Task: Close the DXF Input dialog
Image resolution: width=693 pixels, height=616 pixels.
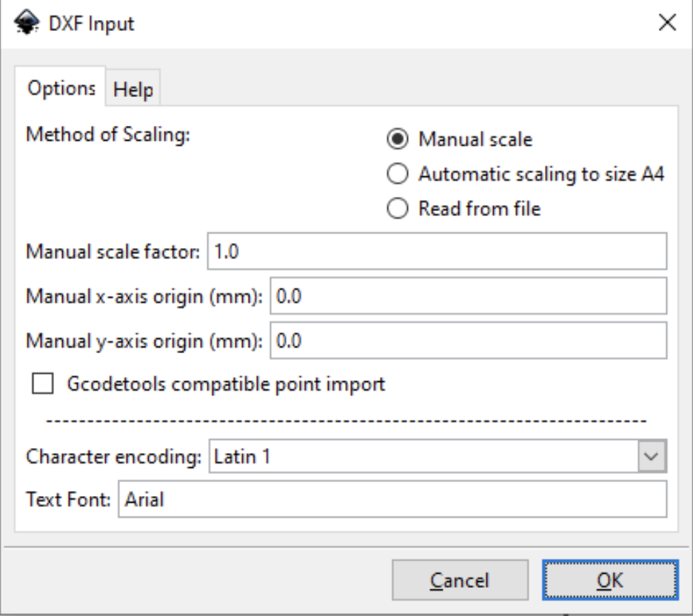Action: pyautogui.click(x=668, y=22)
